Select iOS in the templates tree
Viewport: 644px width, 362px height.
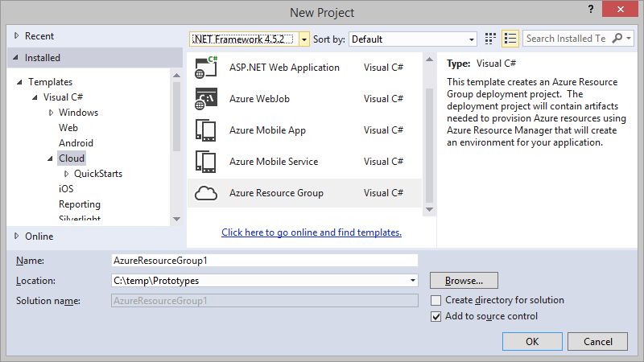click(x=66, y=189)
